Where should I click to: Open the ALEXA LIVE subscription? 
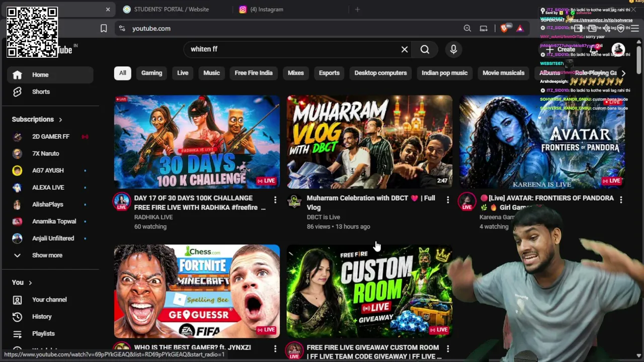tap(50, 188)
